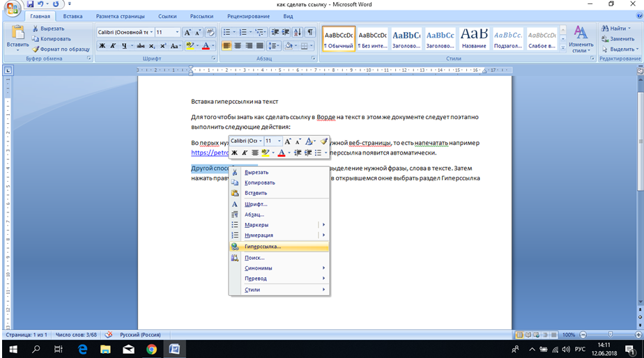Switch to Разметка страницы tab
This screenshot has width=644, height=358.
121,17
